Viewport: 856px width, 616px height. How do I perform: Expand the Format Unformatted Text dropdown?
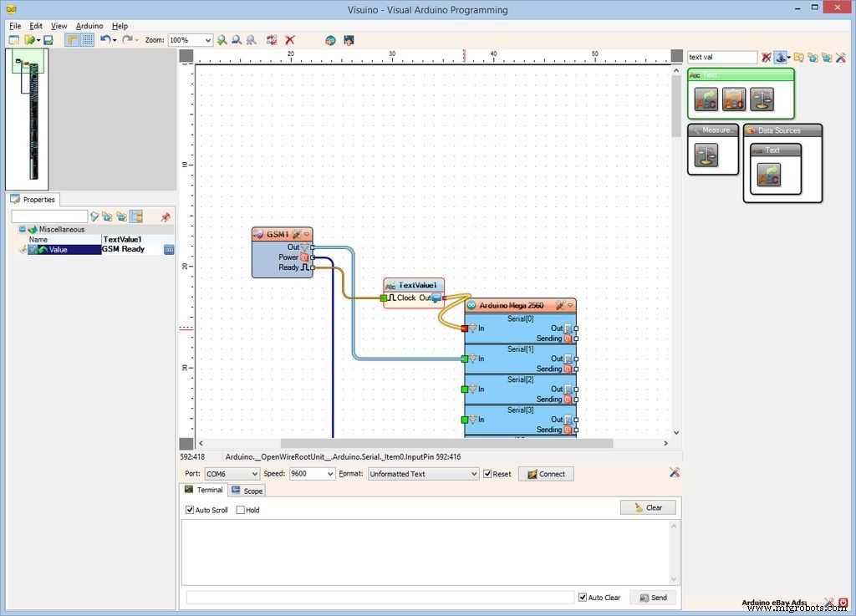tap(473, 474)
